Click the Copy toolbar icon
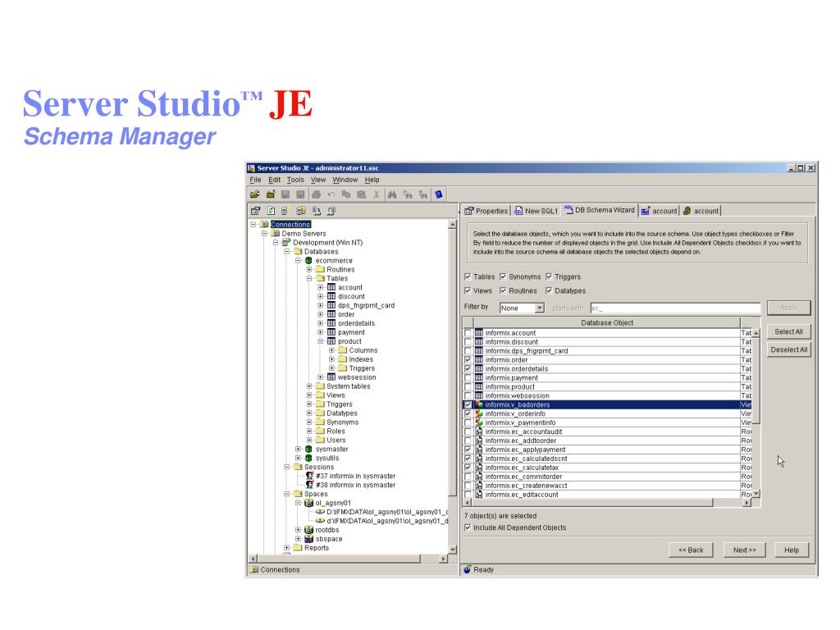840x630 pixels. point(346,194)
